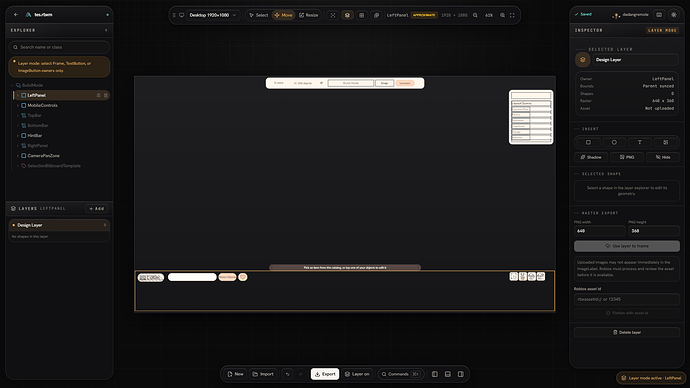Click the Design Layer name field in Inspector
The width and height of the screenshot is (690, 388).
(x=635, y=60)
